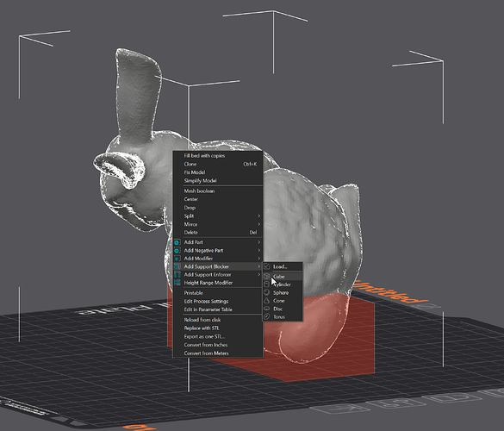Select Clone from the context menu
Image resolution: width=504 pixels, height=431 pixels.
click(x=218, y=164)
